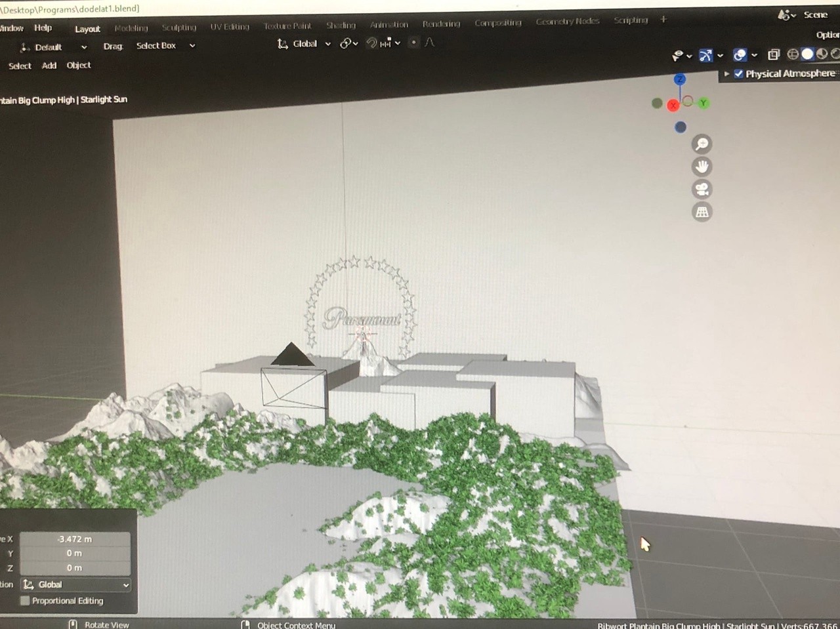Switch to the Shading workspace tab
Screen dimensions: 840x629
pos(341,26)
